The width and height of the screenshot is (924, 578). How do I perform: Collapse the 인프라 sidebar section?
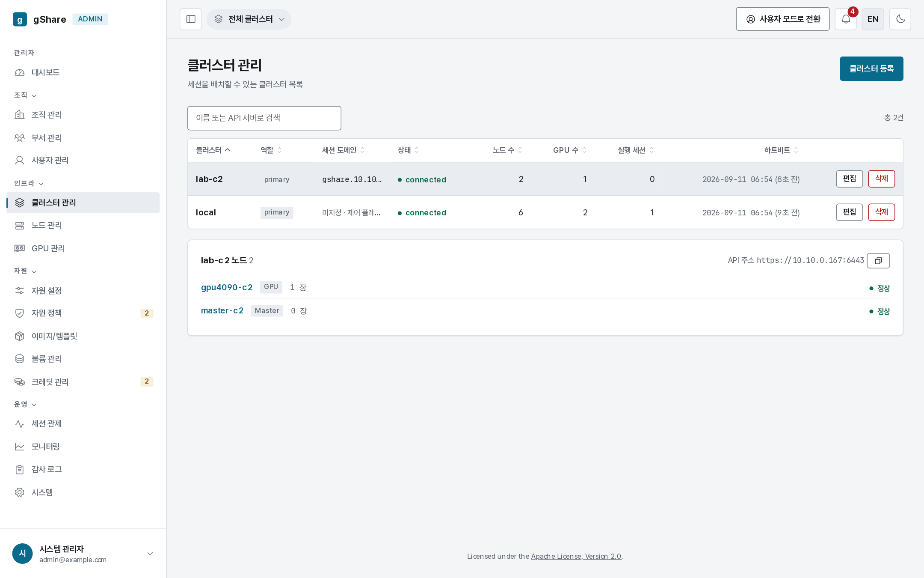29,183
